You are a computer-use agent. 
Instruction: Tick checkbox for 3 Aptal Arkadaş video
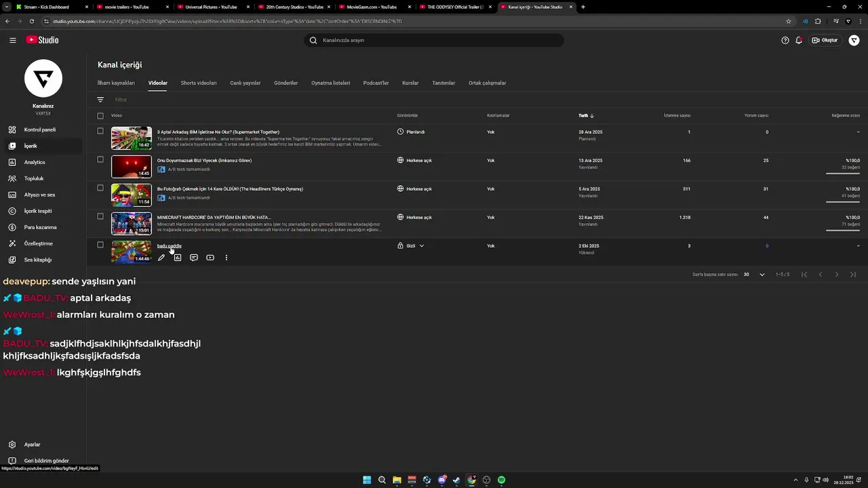(100, 131)
